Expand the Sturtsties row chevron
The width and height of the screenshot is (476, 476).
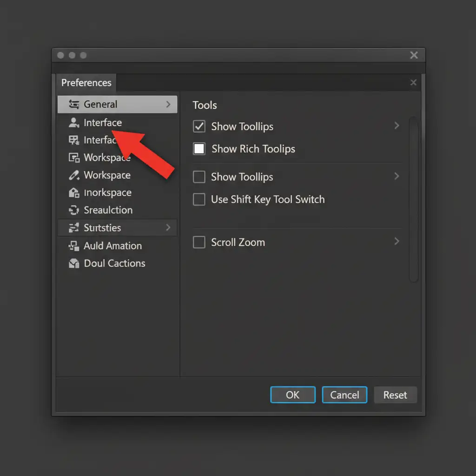[x=168, y=228]
